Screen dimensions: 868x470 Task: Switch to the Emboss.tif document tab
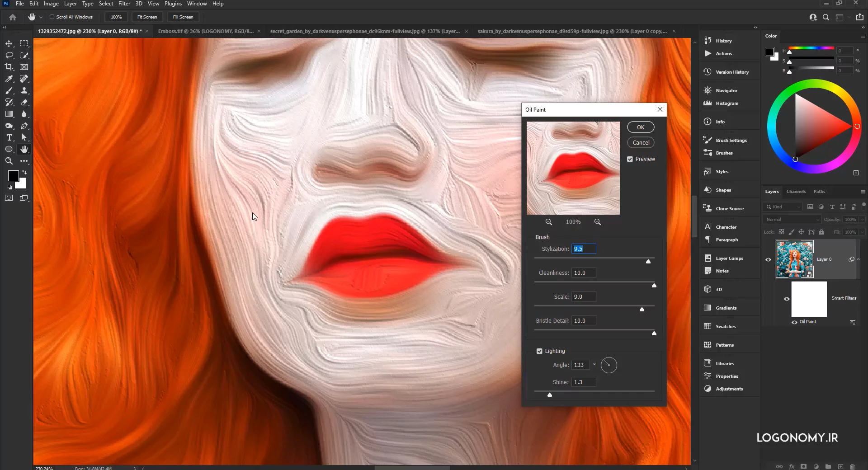coord(206,31)
